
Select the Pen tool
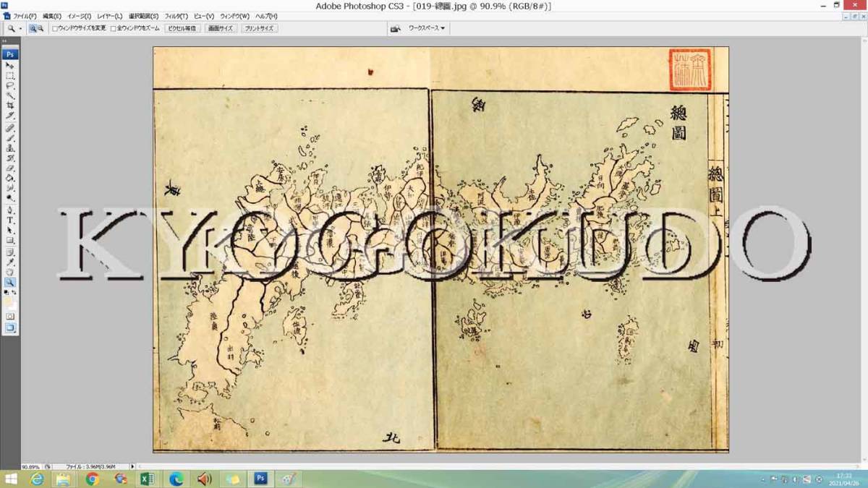tap(10, 210)
